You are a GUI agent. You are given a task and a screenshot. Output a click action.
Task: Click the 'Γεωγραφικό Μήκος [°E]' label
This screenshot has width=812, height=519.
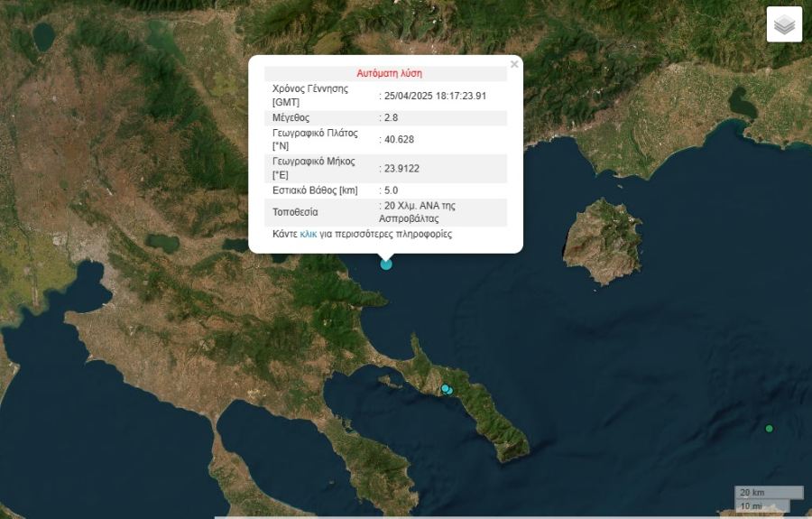click(314, 168)
